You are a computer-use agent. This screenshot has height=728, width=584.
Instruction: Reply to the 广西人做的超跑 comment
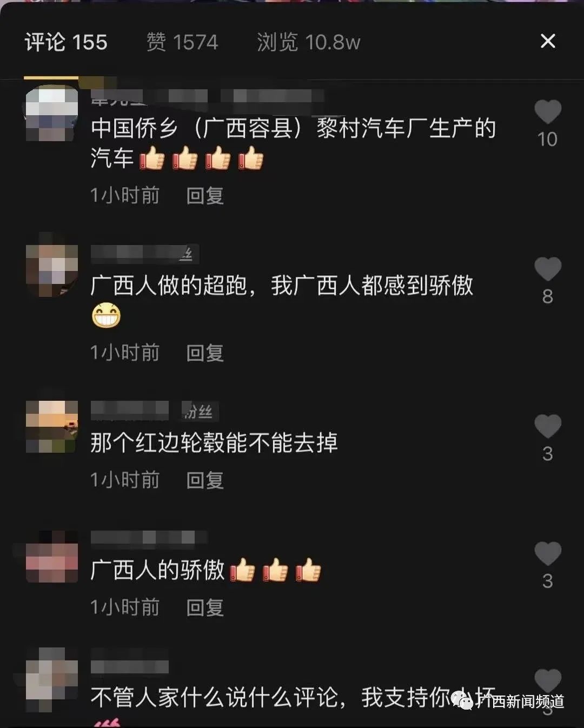tap(205, 353)
